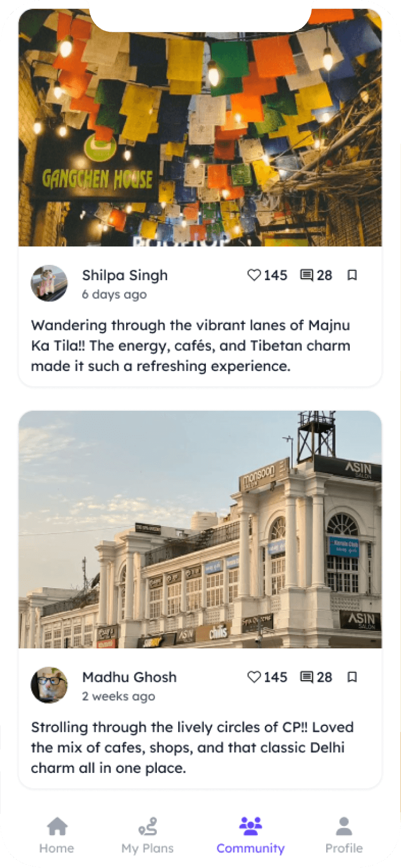Click the Madhu Ghosh username

click(129, 677)
